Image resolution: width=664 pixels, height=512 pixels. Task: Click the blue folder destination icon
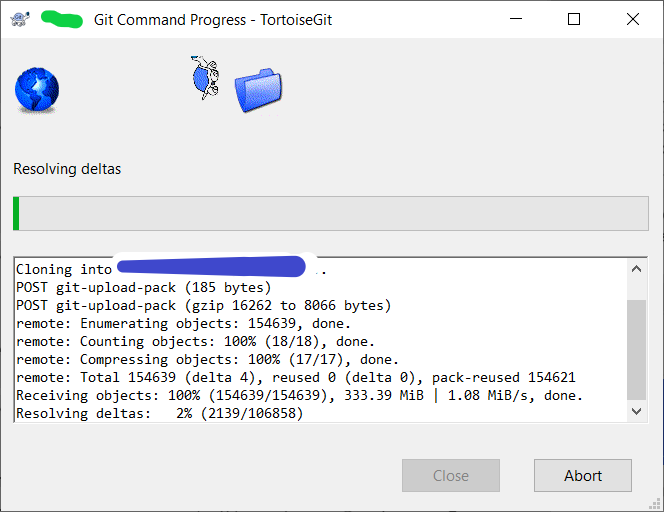tap(258, 90)
